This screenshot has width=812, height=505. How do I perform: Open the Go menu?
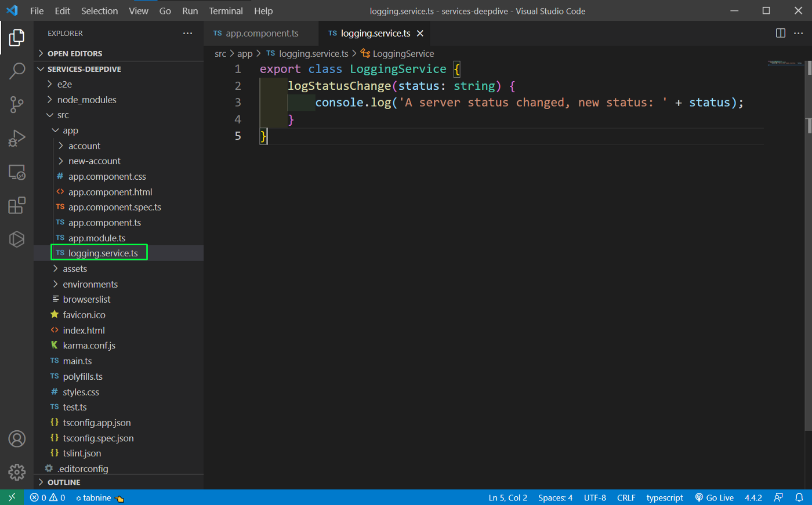(x=165, y=10)
